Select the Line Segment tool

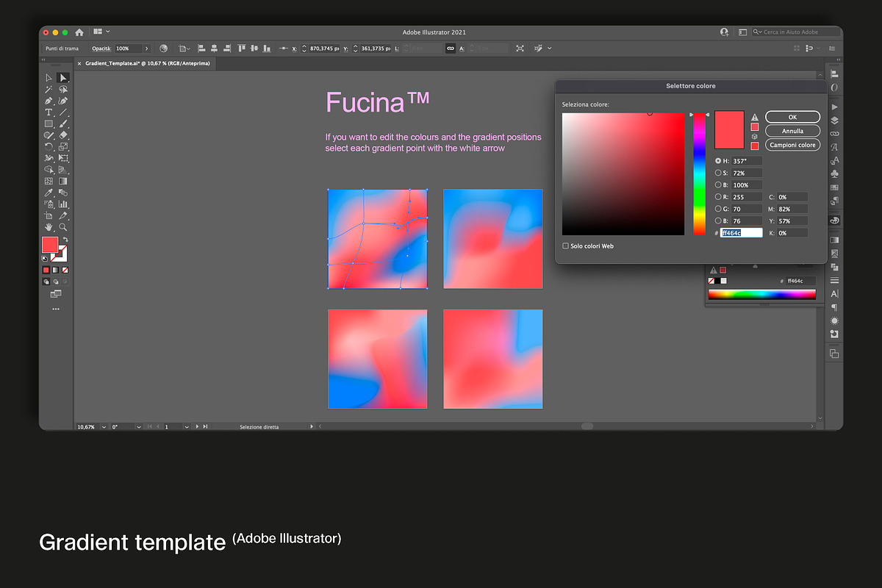pos(63,112)
